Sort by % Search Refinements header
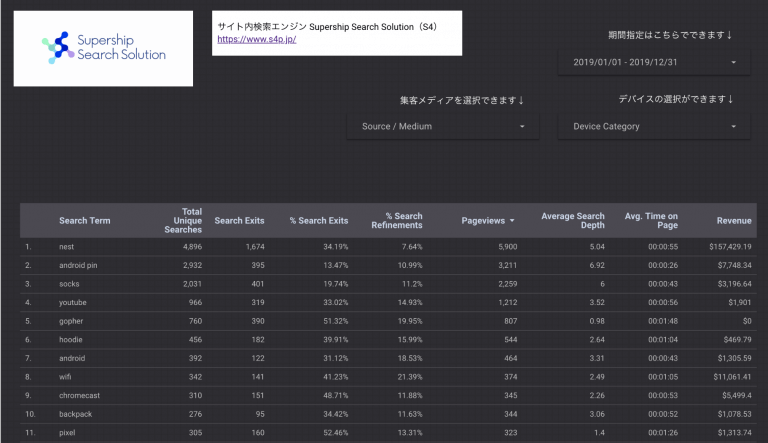Image resolution: width=768 pixels, height=443 pixels. pyautogui.click(x=397, y=221)
